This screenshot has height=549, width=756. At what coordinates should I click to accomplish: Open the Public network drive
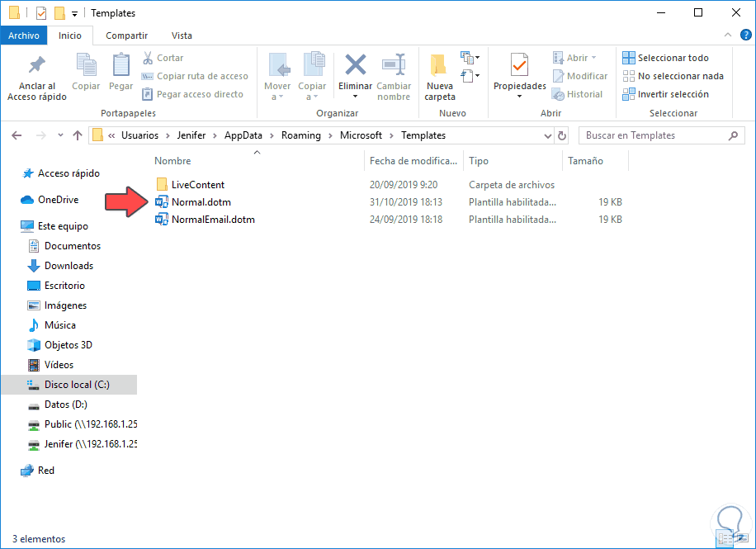tap(82, 424)
